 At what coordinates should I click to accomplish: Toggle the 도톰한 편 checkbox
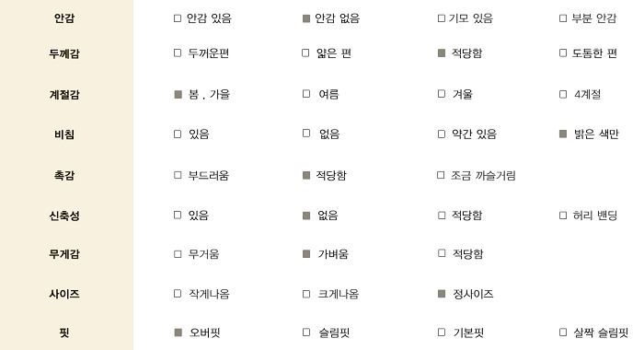tap(563, 53)
